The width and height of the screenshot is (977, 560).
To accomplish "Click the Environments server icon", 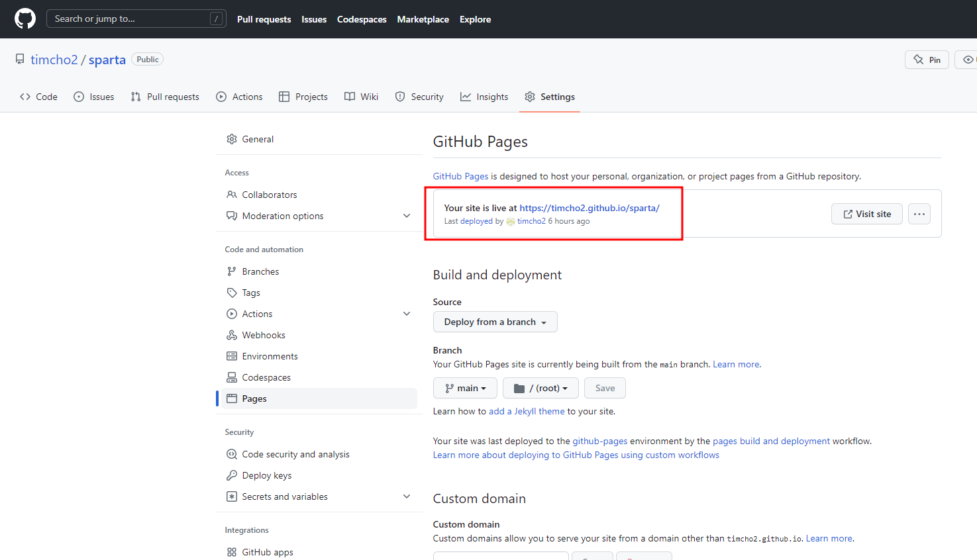I will tap(232, 356).
